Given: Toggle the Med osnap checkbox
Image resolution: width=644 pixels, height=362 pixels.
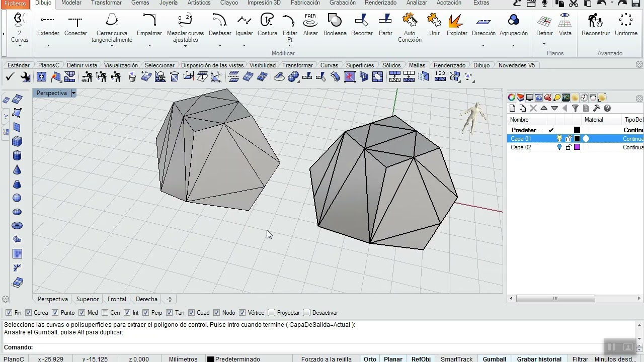Looking at the screenshot, I should click(x=82, y=313).
